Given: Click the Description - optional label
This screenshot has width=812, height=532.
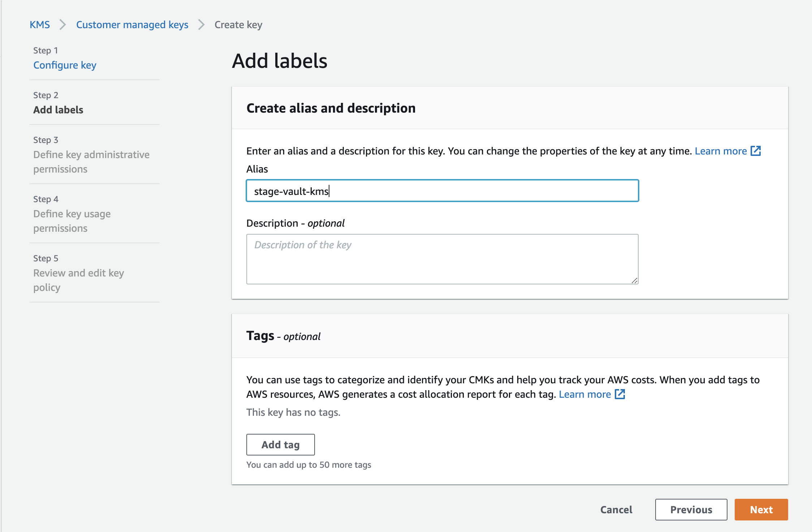Looking at the screenshot, I should click(x=295, y=223).
